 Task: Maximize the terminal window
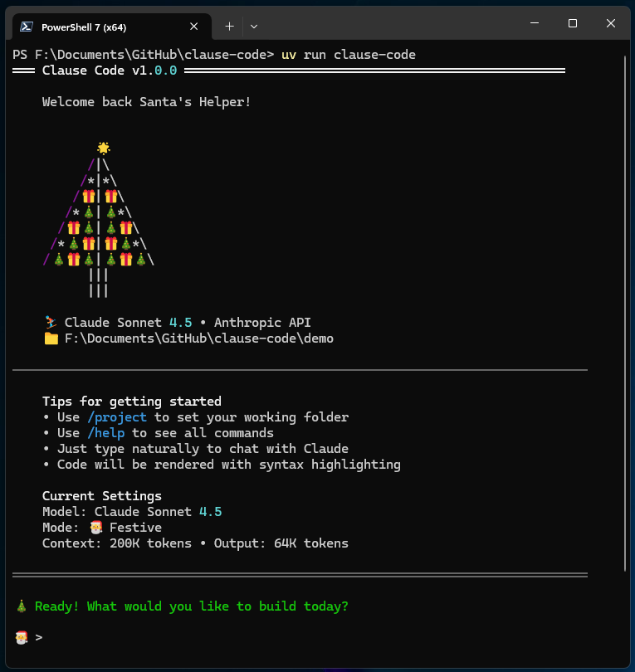coord(573,23)
